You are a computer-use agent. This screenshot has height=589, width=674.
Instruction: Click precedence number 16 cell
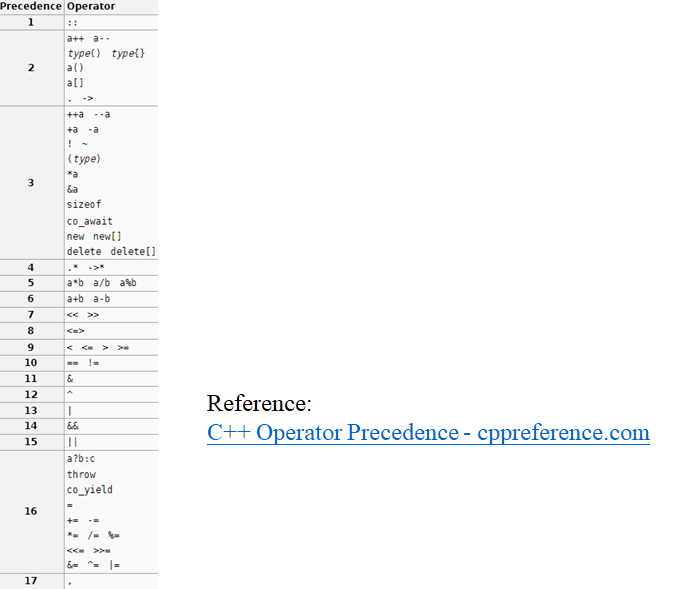pos(31,511)
